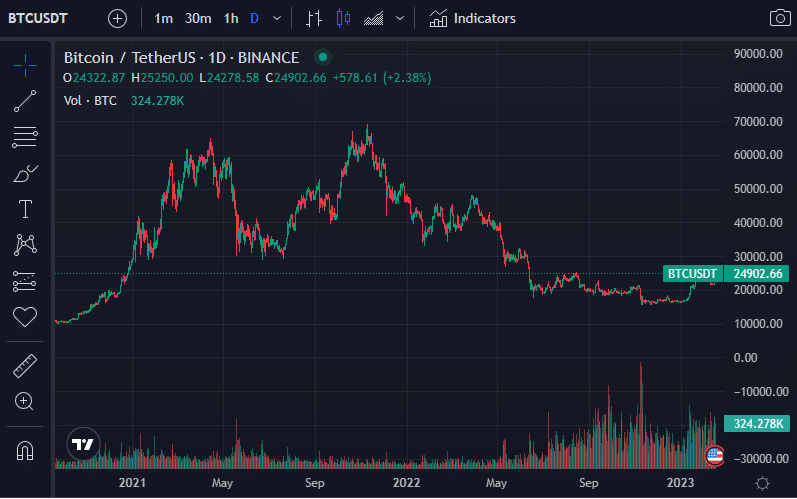Select the Text annotation tool
This screenshot has width=797, height=499.
click(x=25, y=209)
